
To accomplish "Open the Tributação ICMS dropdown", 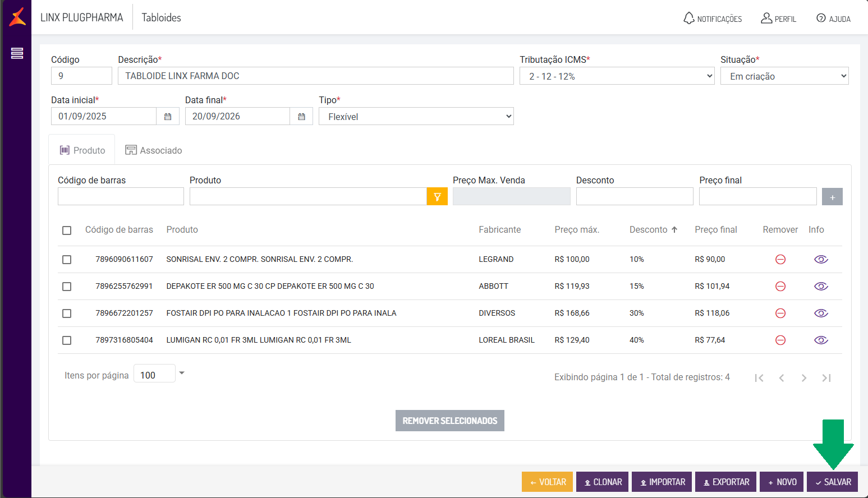I will point(617,76).
